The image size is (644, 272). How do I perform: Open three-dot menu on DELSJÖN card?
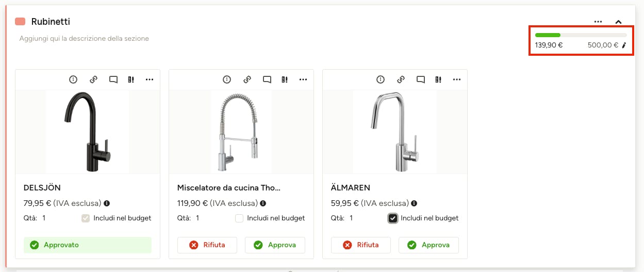click(150, 79)
